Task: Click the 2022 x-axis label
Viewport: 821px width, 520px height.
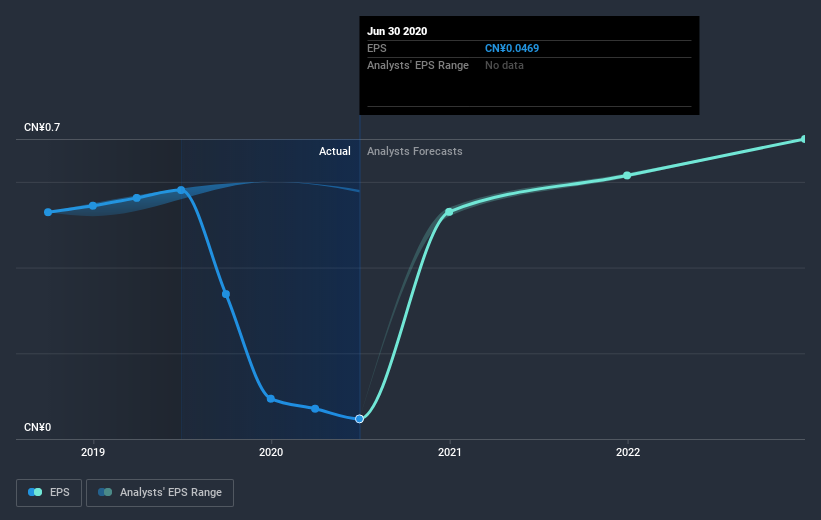Action: click(628, 452)
